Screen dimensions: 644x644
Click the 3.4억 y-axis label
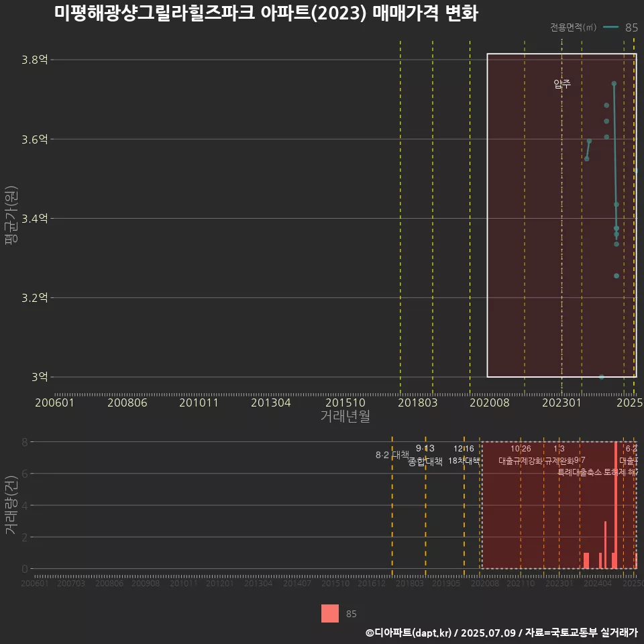tap(34, 219)
